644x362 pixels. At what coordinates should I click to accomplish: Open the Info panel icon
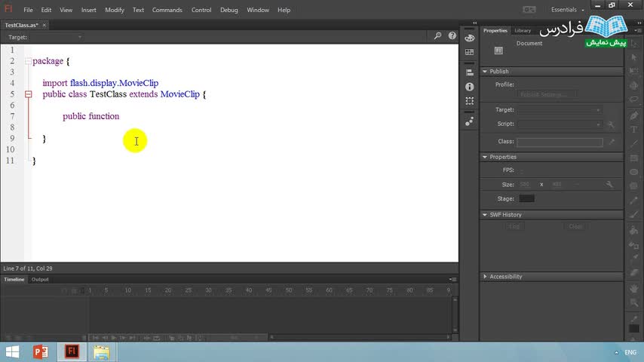click(470, 87)
